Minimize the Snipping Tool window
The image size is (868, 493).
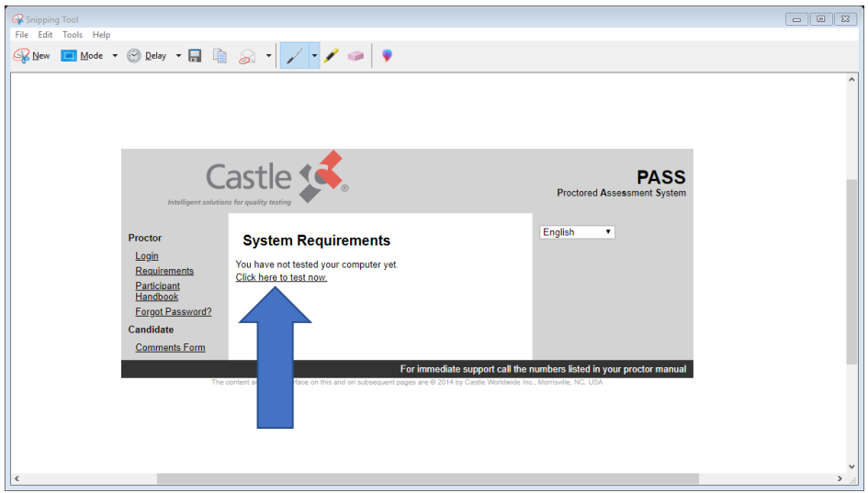click(x=796, y=19)
